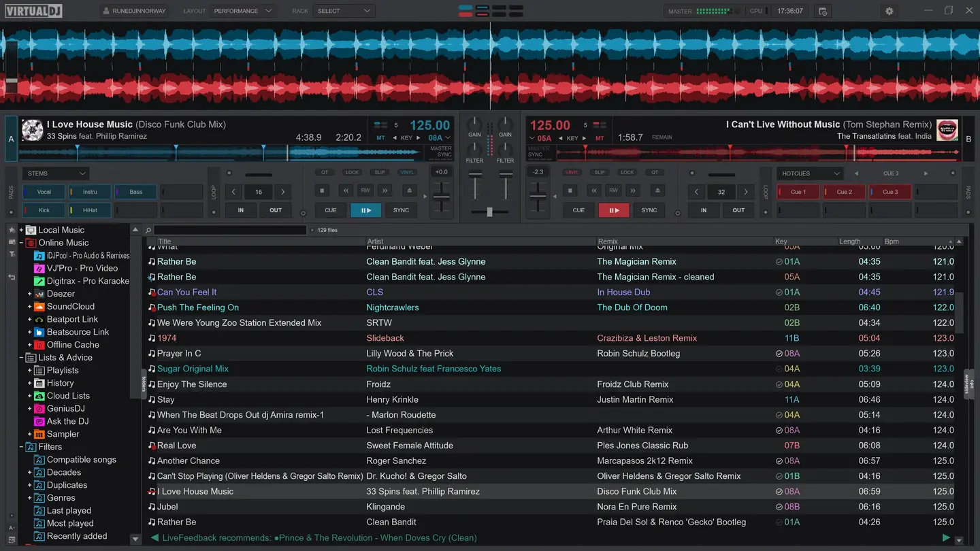980x551 pixels.
Task: Click the CUE button on the left deck
Action: pyautogui.click(x=331, y=210)
